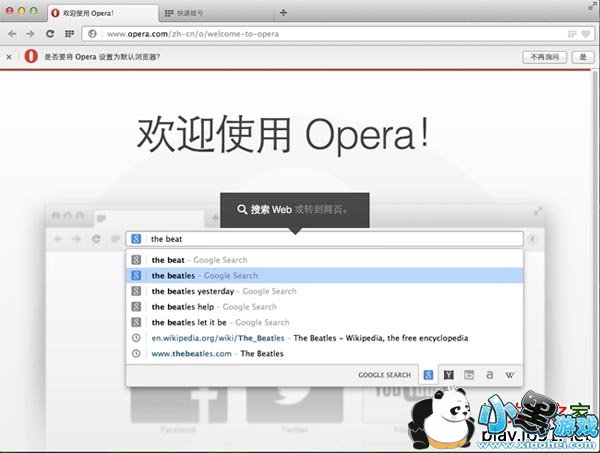Image resolution: width=600 pixels, height=453 pixels.
Task: Click the GOOGLE SEARCH label
Action: click(385, 375)
